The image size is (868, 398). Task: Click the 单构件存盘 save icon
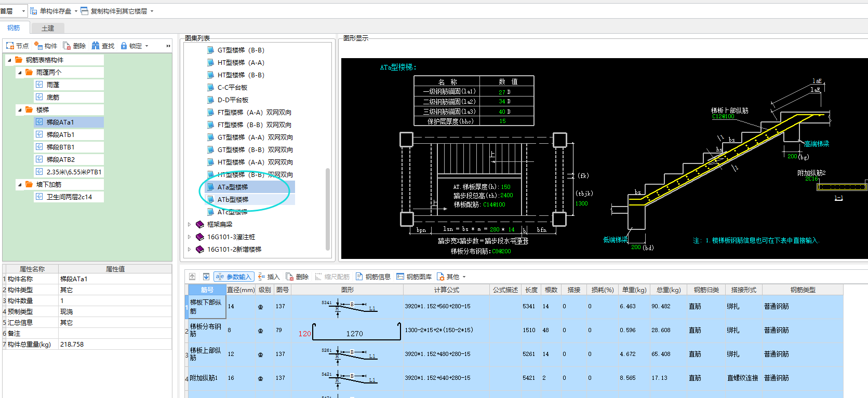tap(34, 11)
